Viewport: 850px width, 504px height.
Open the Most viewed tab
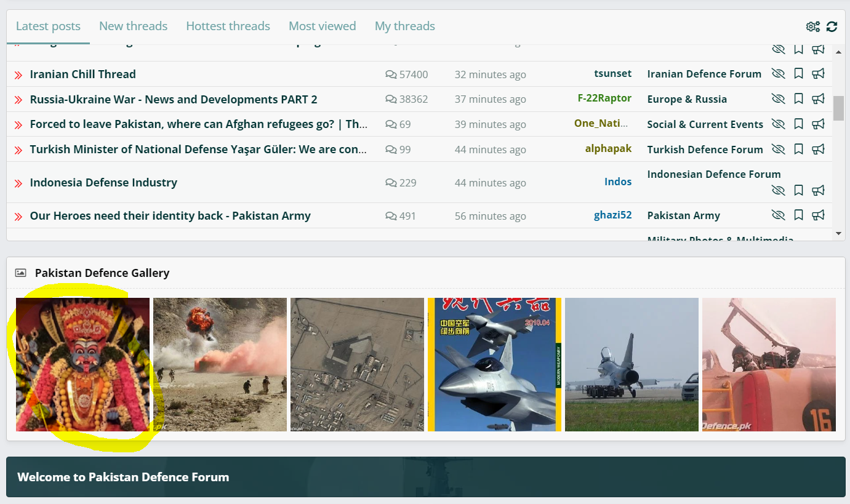pyautogui.click(x=323, y=26)
